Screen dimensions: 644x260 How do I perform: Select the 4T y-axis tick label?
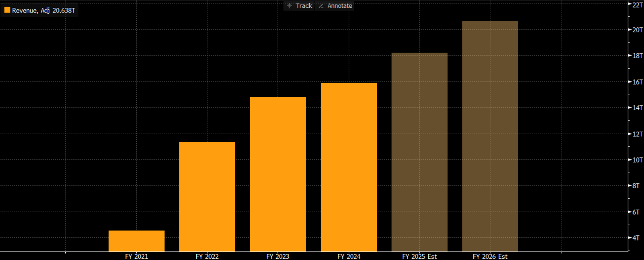pyautogui.click(x=636, y=238)
